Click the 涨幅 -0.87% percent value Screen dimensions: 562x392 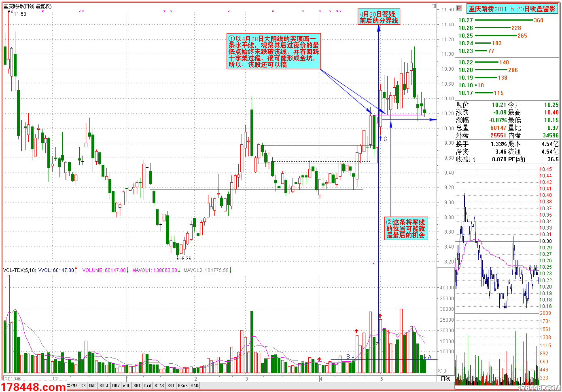click(498, 120)
